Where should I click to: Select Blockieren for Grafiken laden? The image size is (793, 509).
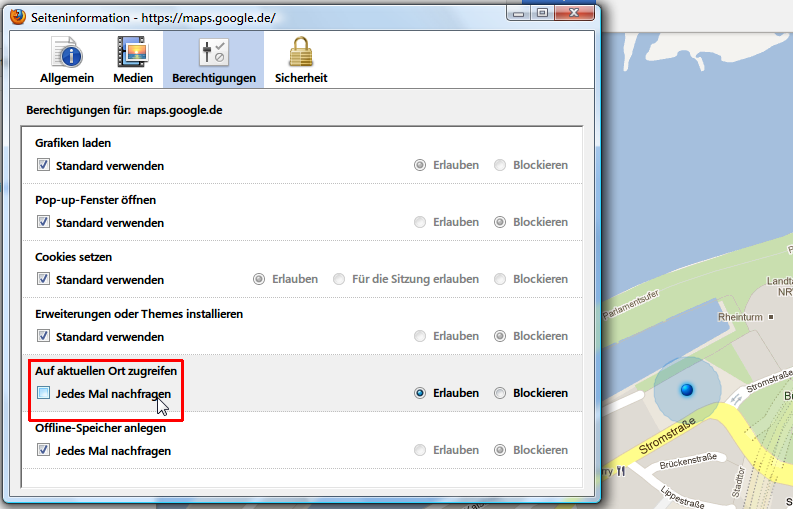point(500,165)
